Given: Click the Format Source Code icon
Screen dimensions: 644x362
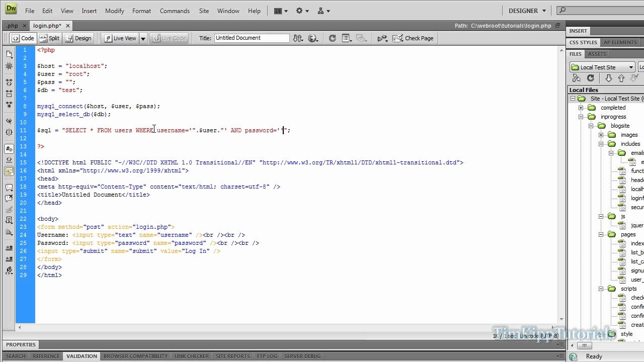Looking at the screenshot, I should click(9, 271).
